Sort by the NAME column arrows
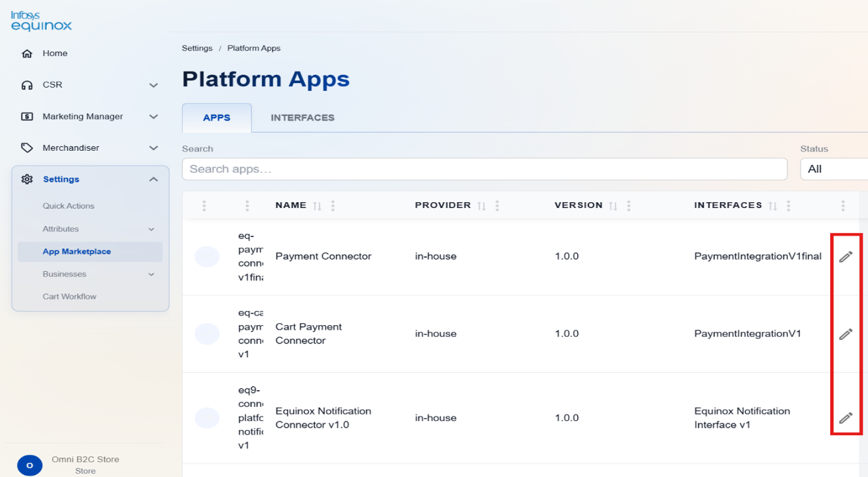Screen dimensions: 868x477 coord(317,206)
